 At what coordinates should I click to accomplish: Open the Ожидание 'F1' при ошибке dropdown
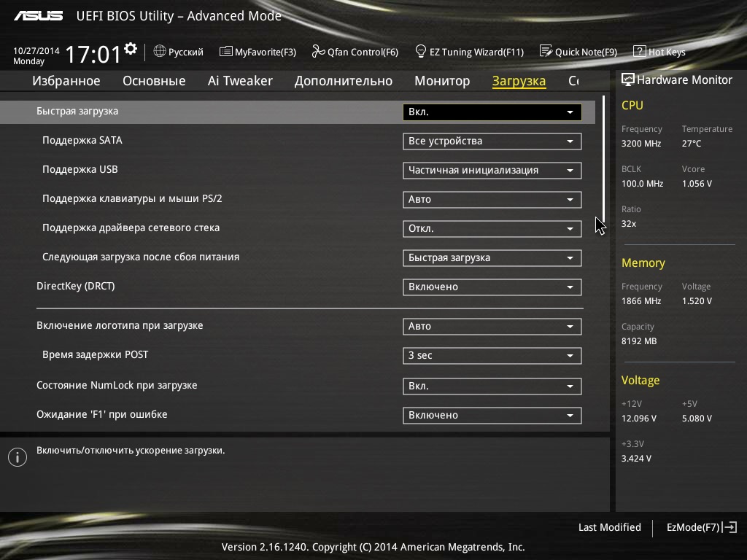492,415
